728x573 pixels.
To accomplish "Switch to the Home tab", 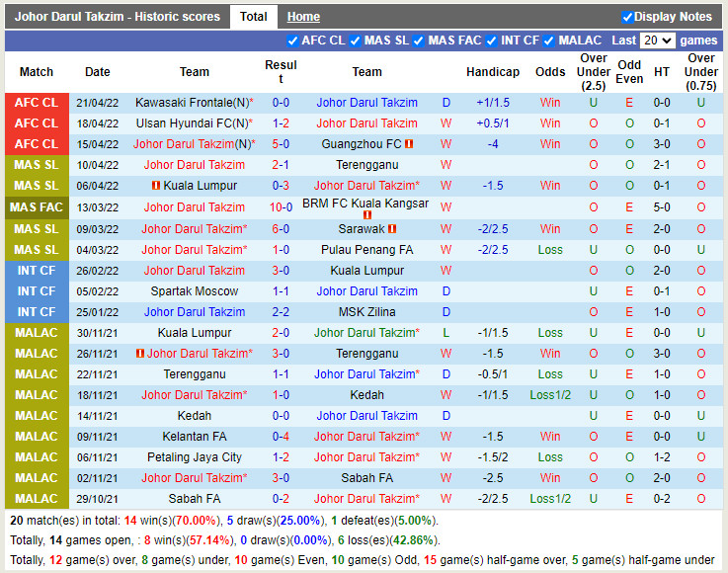I will 303,17.
